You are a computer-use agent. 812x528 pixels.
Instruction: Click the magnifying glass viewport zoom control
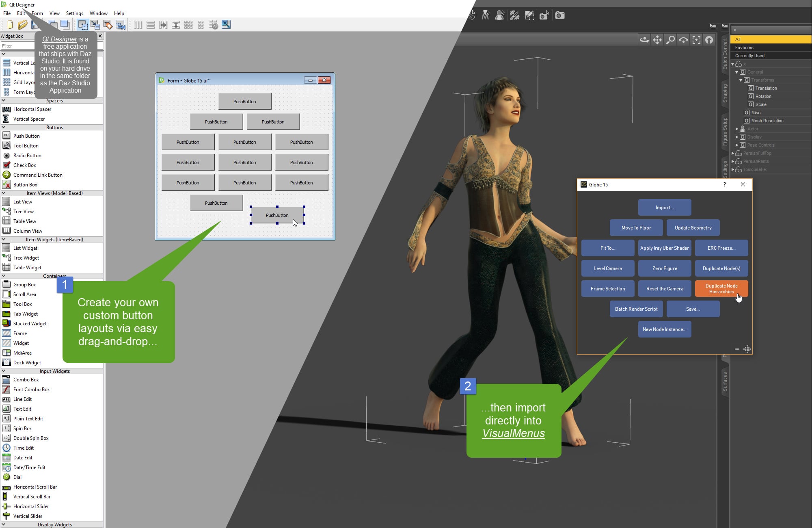[x=670, y=40]
